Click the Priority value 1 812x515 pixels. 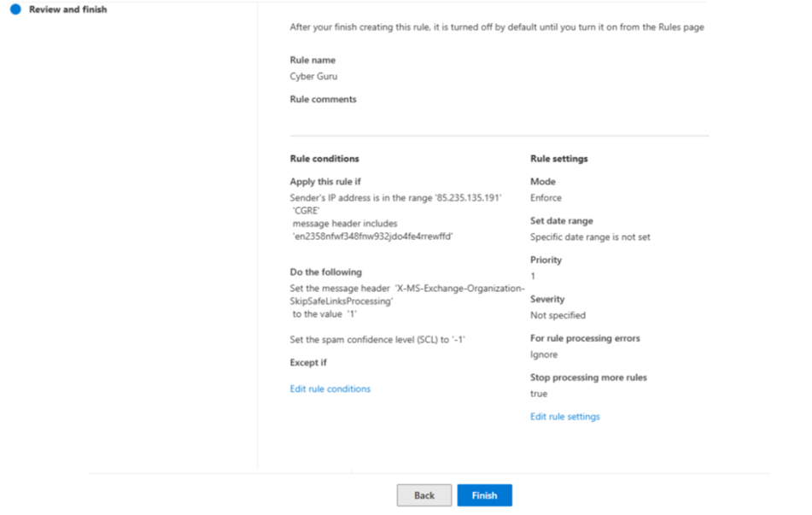tap(533, 276)
